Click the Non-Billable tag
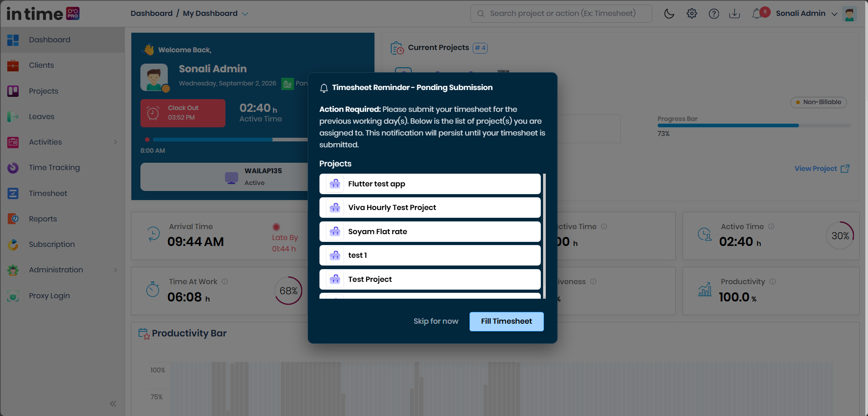 (818, 102)
